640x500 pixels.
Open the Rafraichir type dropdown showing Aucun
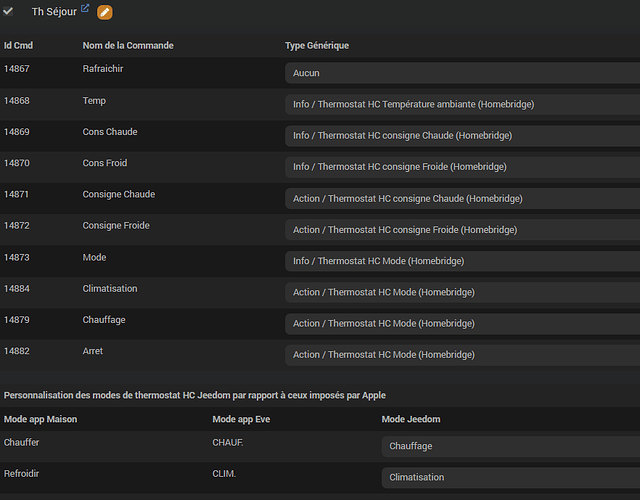[x=462, y=73]
